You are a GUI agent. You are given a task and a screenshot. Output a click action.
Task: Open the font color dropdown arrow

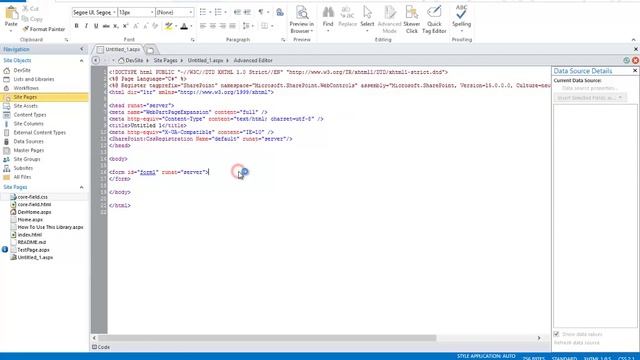[191, 26]
